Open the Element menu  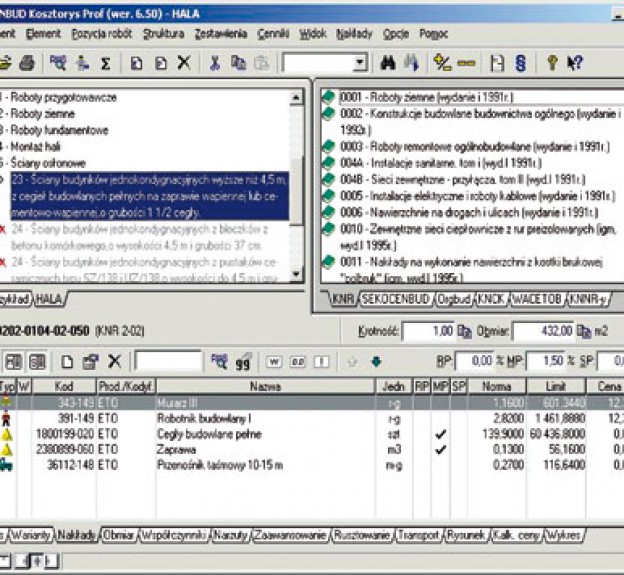click(x=43, y=34)
